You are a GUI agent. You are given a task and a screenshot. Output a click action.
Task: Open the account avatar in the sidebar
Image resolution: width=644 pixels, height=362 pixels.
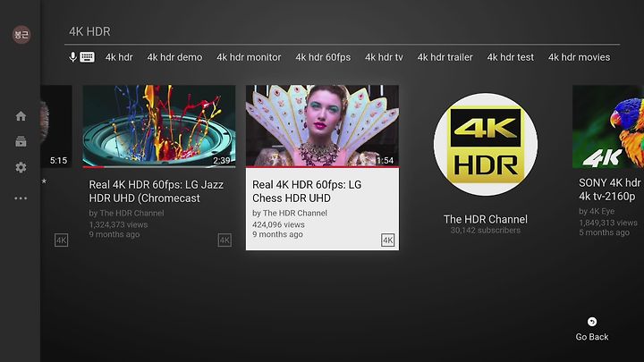click(21, 35)
